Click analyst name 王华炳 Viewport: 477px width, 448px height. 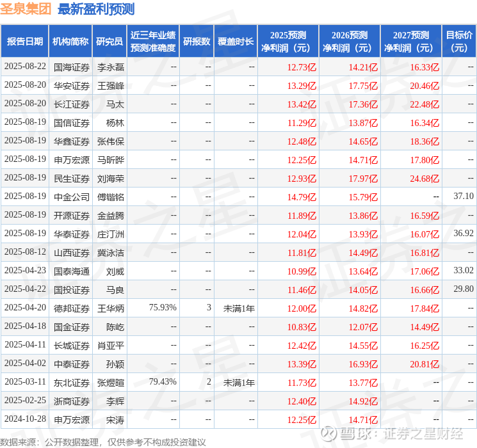tap(111, 308)
